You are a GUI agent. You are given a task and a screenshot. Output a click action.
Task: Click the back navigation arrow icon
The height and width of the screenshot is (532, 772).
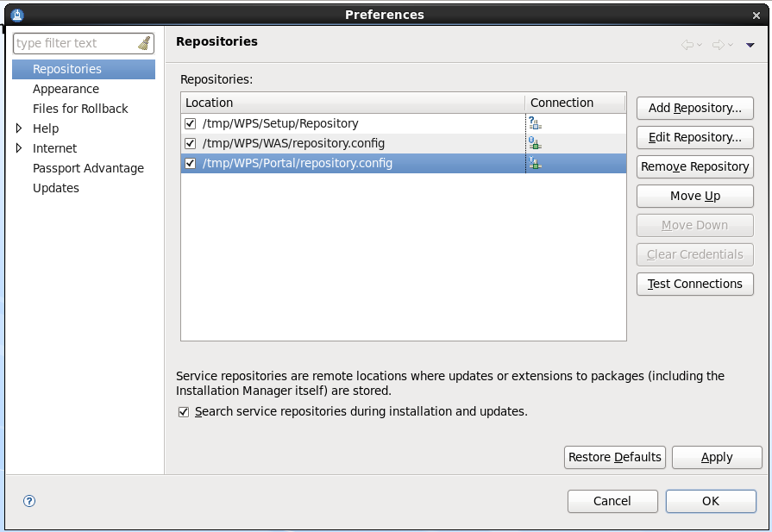(687, 45)
